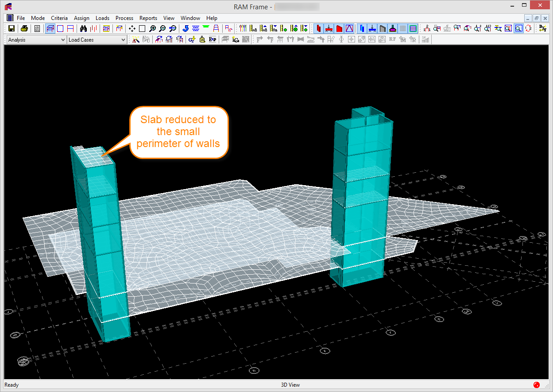Screen dimensions: 553x392
Task: Select the four-arrow pan tool
Action: (x=132, y=28)
